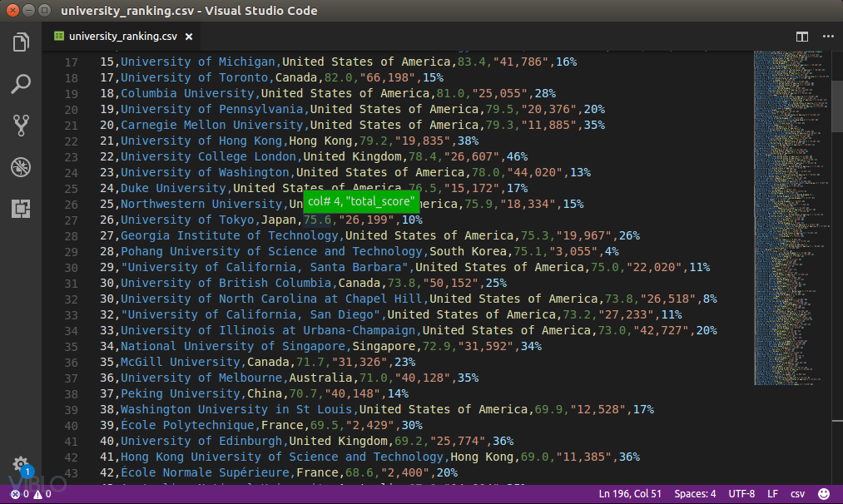
Task: Change encoding via UTF-8 status item
Action: (x=741, y=494)
